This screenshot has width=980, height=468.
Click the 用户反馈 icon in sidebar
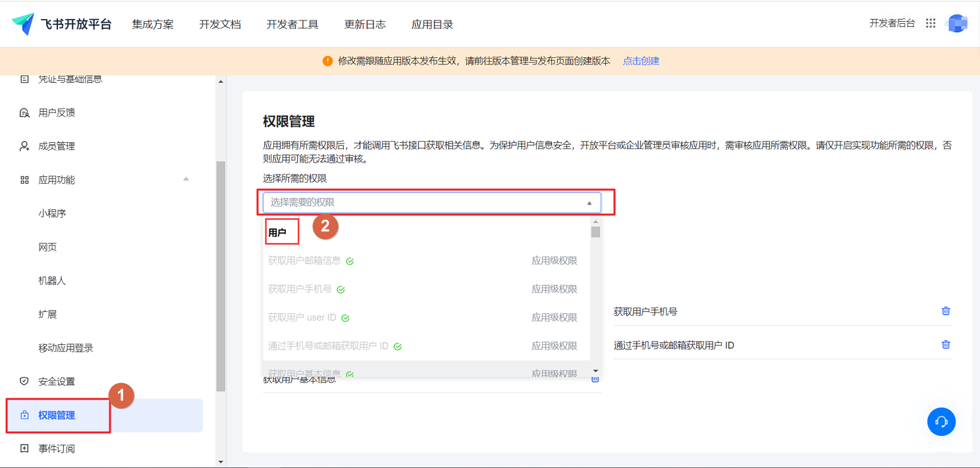click(24, 113)
